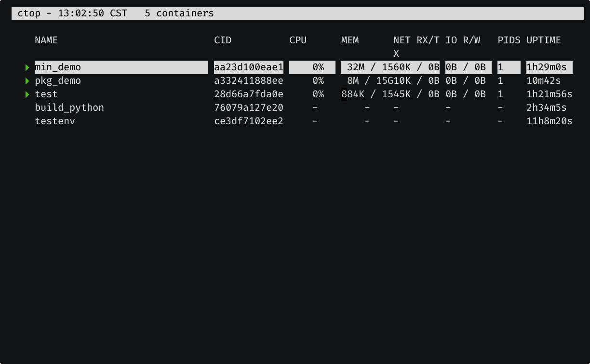Click the green running indicator for min_demo
Screen dimensions: 590x364
[27, 67]
